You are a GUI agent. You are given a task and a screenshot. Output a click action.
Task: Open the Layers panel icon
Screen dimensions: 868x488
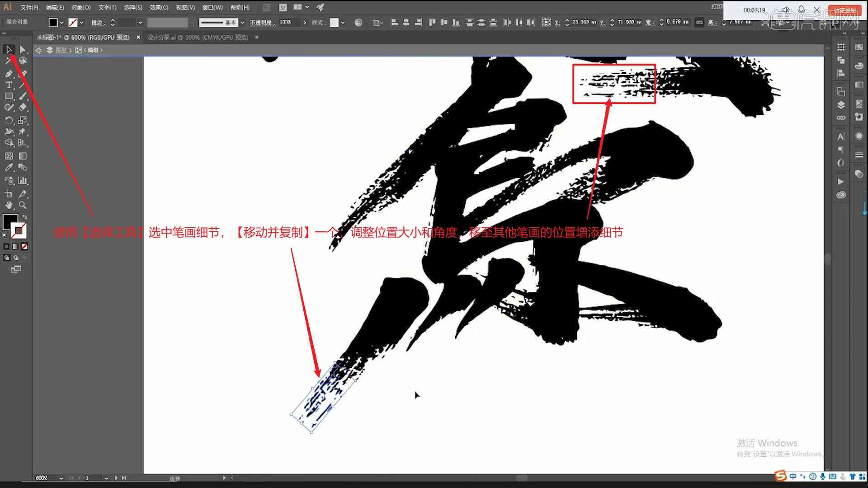[841, 105]
